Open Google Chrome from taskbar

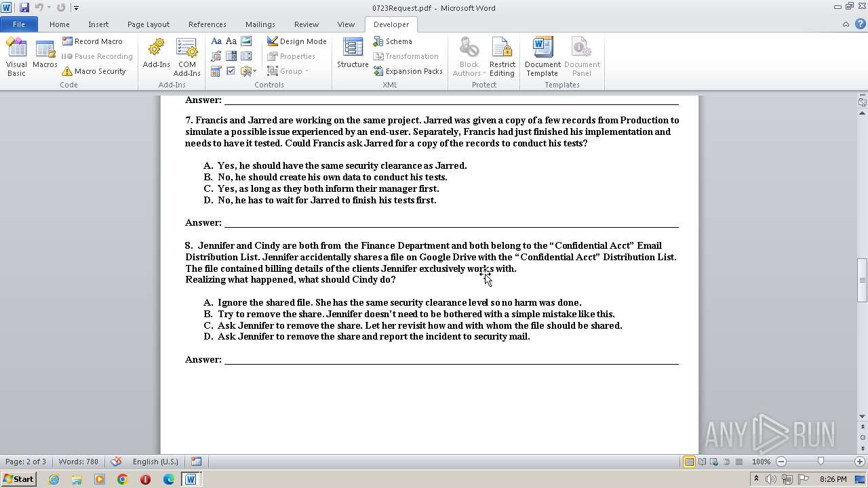pos(122,479)
